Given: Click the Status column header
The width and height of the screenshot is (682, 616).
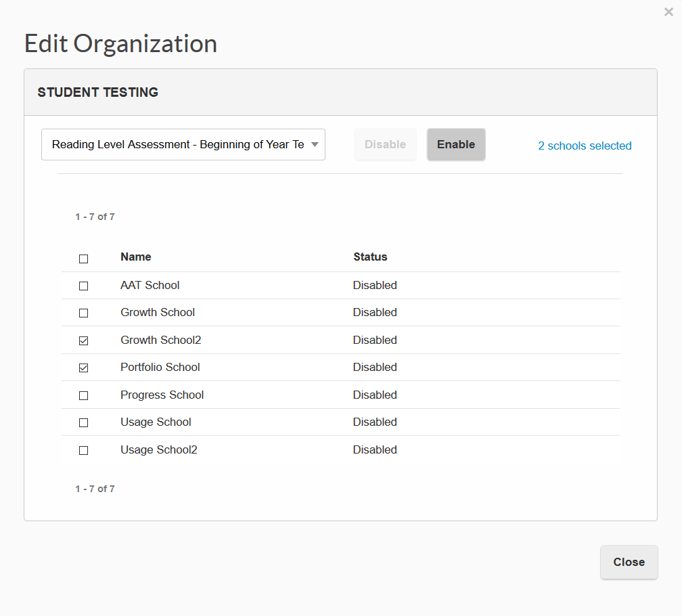Looking at the screenshot, I should [x=370, y=257].
